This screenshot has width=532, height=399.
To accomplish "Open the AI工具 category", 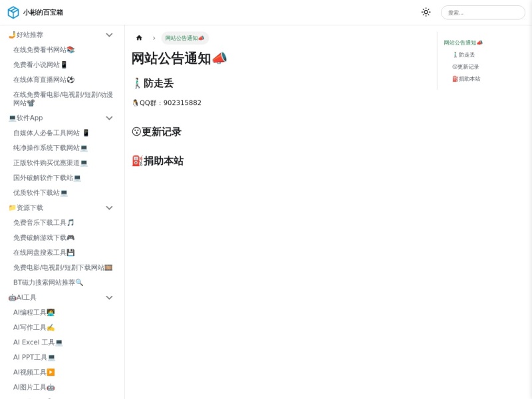I will 22,297.
